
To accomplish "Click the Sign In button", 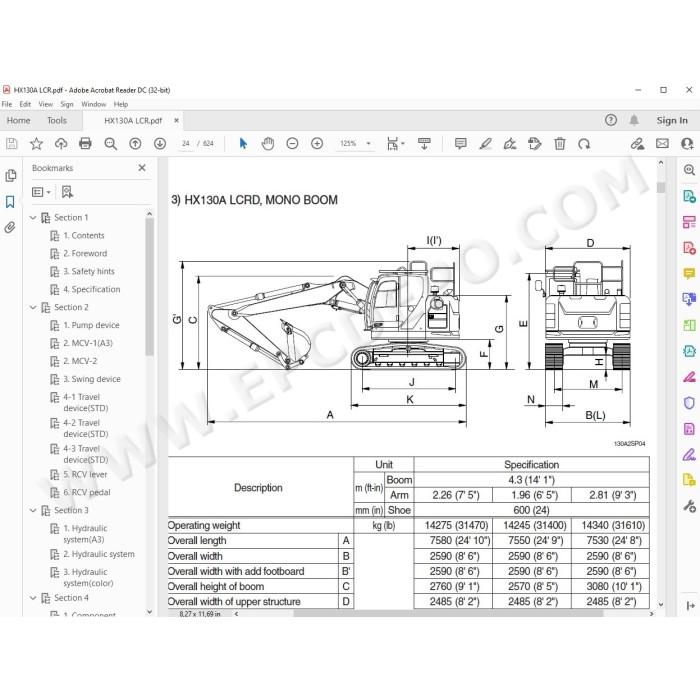I will click(671, 120).
